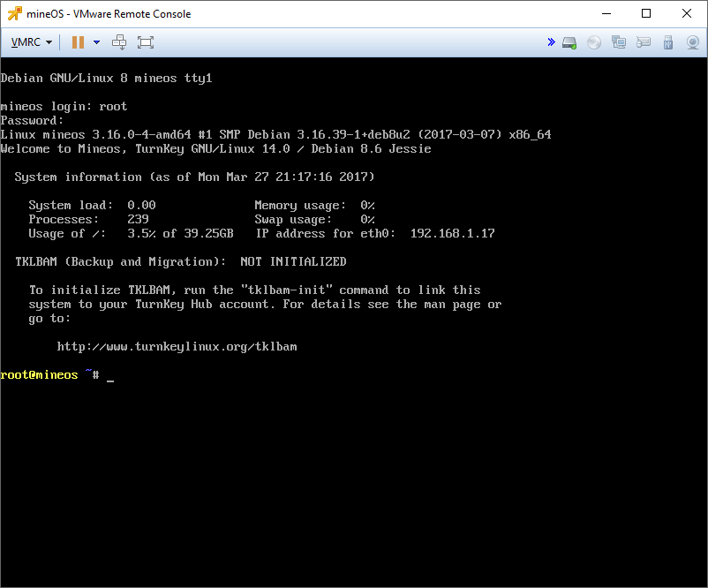Screen dimensions: 708x588
Task: Click the 'Usage of /: 3.5% of 39.25GB' text
Action: coord(131,233)
